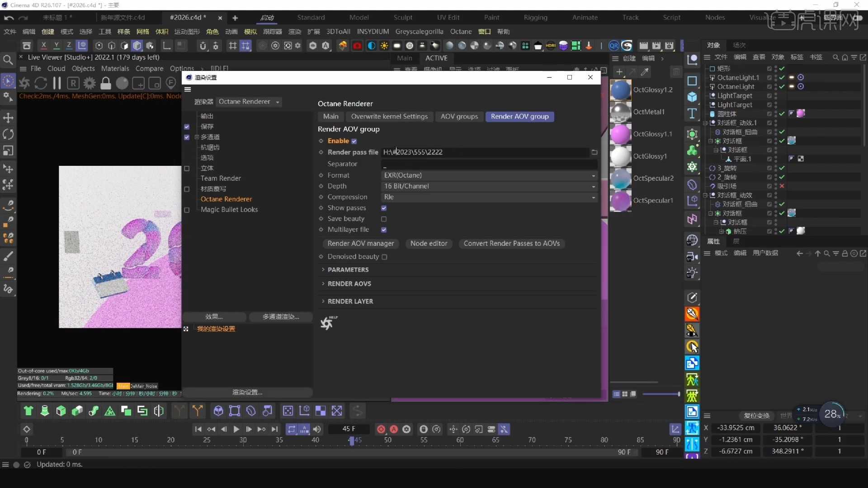868x488 pixels.
Task: Collapse the 对话框_动效.1 object tree
Action: [x=705, y=123]
